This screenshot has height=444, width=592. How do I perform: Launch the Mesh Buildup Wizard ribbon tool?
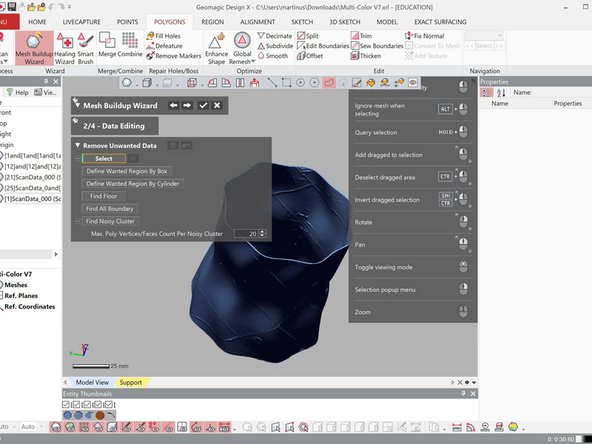click(34, 48)
